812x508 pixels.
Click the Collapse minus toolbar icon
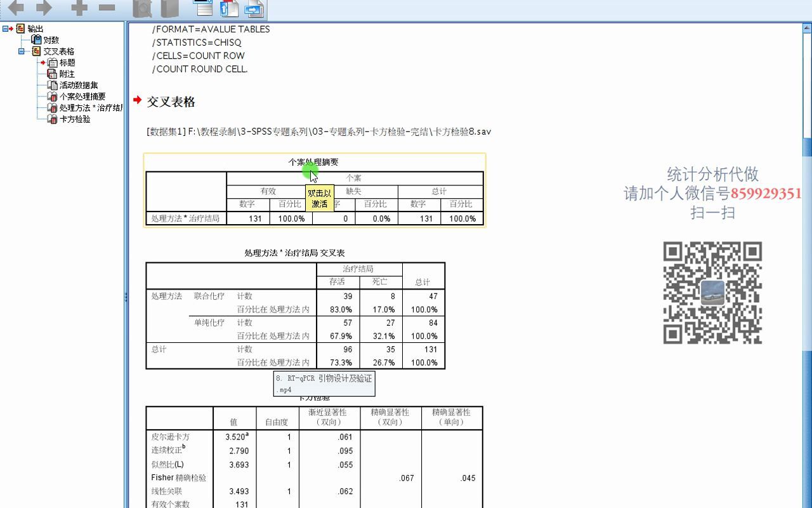[x=107, y=8]
